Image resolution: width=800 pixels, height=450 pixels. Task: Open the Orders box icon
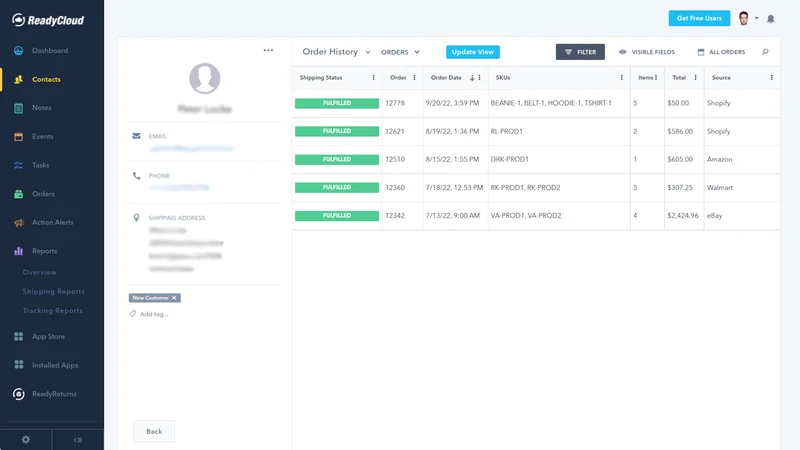[18, 194]
